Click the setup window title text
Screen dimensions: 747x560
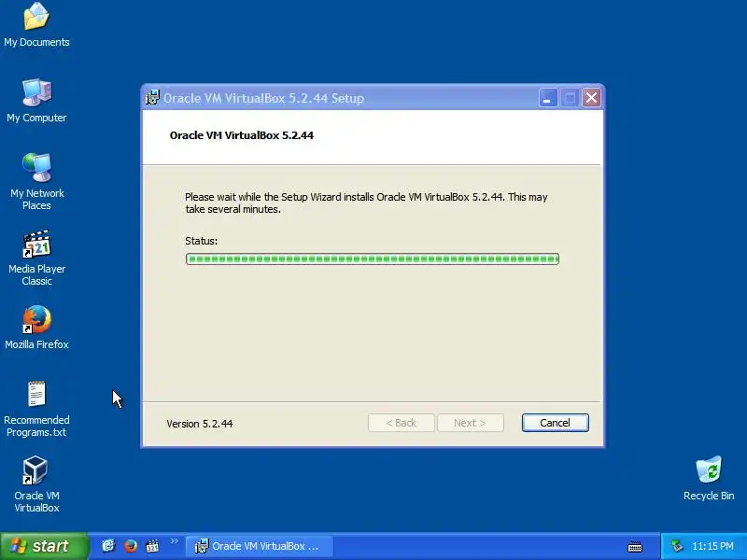point(263,98)
